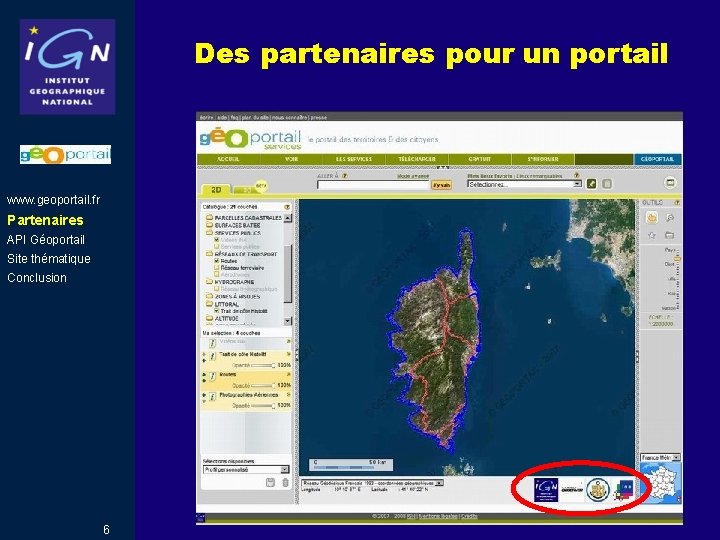Click the floppy disk save icon
Viewport: 720px width, 540px height.
pyautogui.click(x=270, y=482)
